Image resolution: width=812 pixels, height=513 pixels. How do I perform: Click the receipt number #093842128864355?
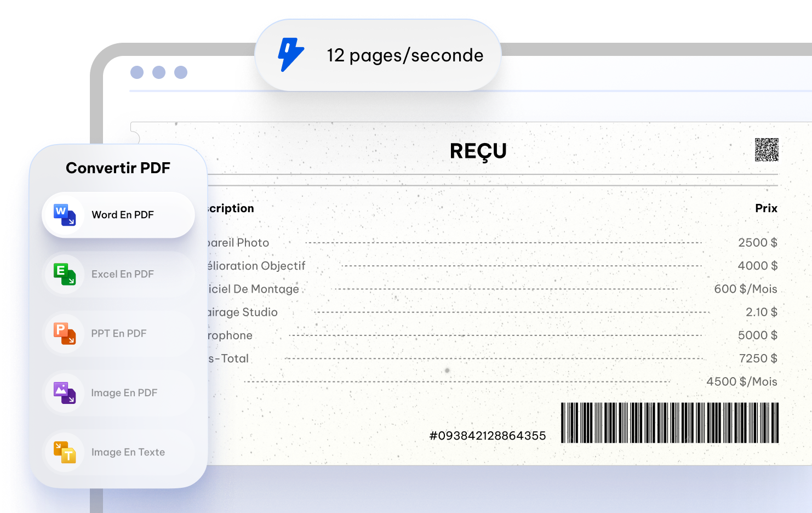pos(488,436)
